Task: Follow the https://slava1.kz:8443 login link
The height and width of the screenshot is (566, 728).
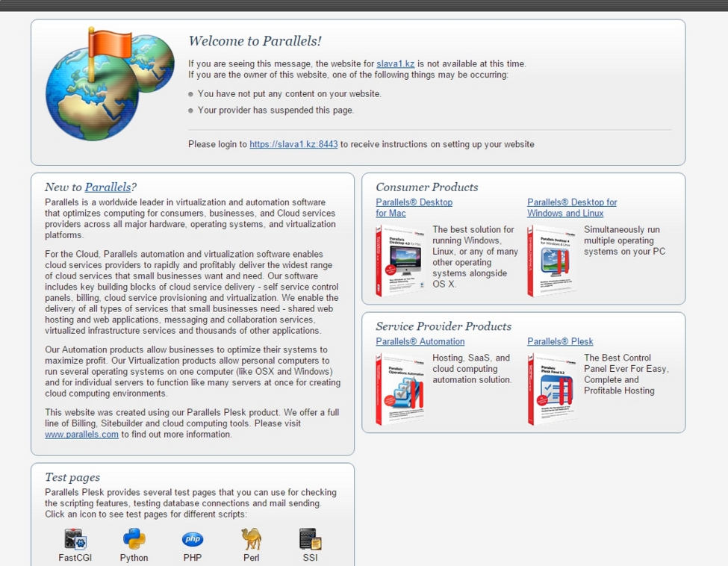Action: click(x=293, y=145)
